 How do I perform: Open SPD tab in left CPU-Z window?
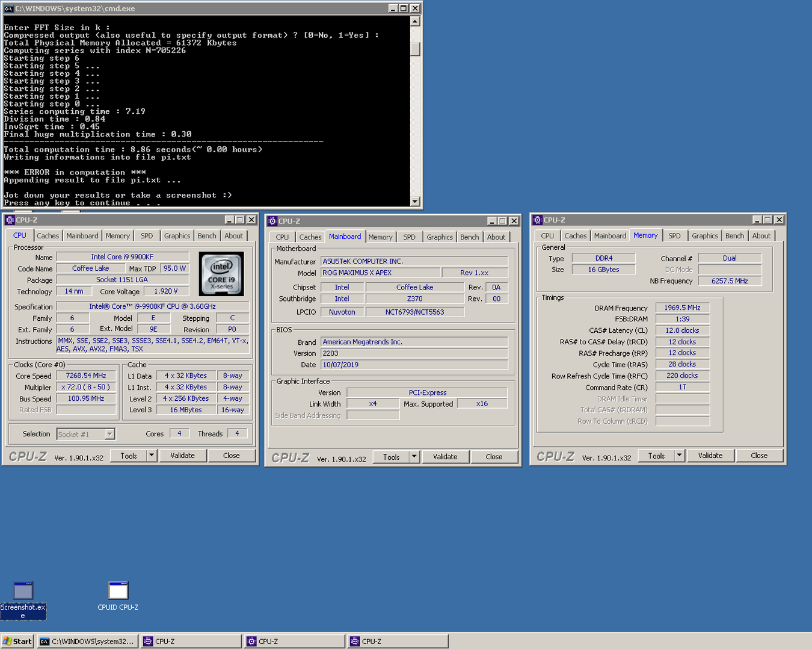pos(147,236)
